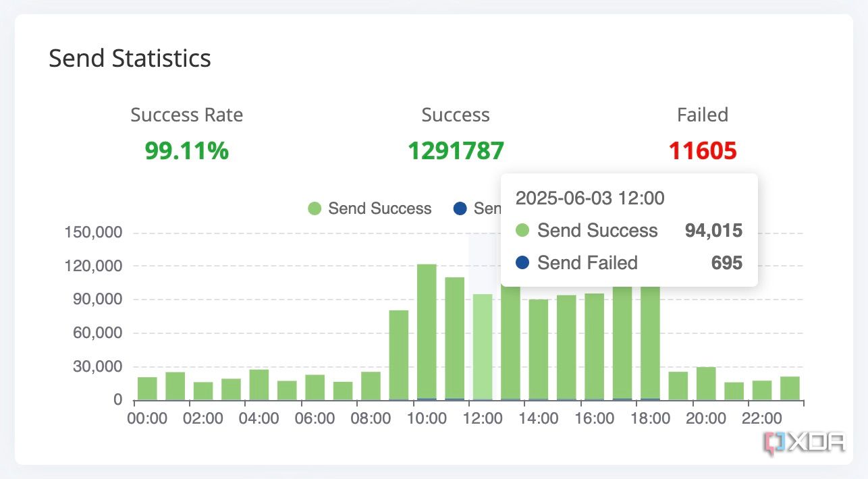Toggle the Send Success legend item

(x=369, y=208)
